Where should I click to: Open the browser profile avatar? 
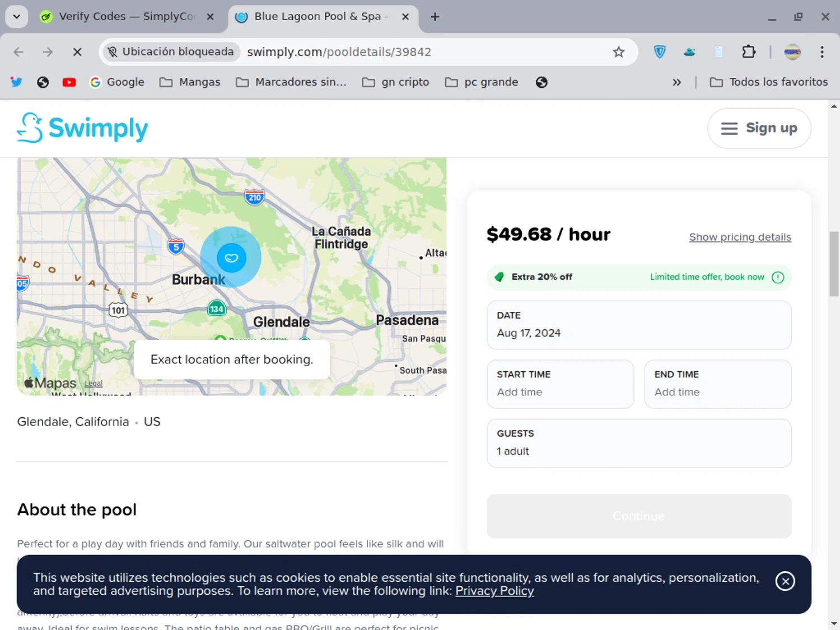tap(792, 52)
